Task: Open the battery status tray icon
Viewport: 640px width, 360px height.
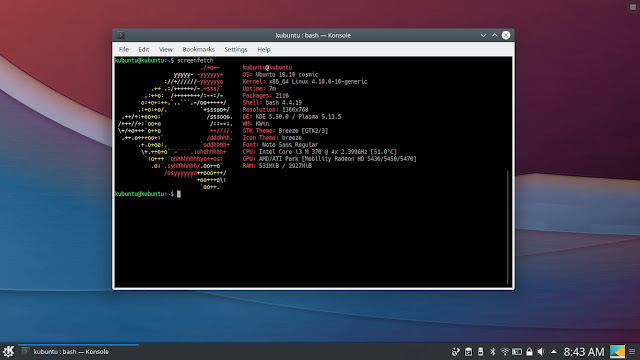Action: 517,351
